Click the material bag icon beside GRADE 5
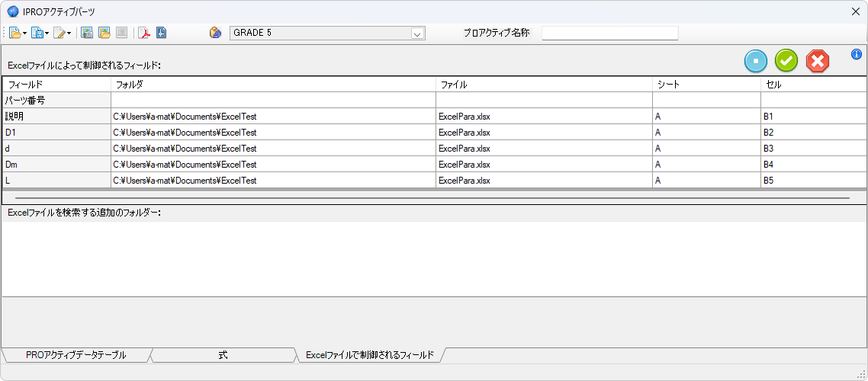Viewport: 868px width, 381px height. tap(215, 34)
